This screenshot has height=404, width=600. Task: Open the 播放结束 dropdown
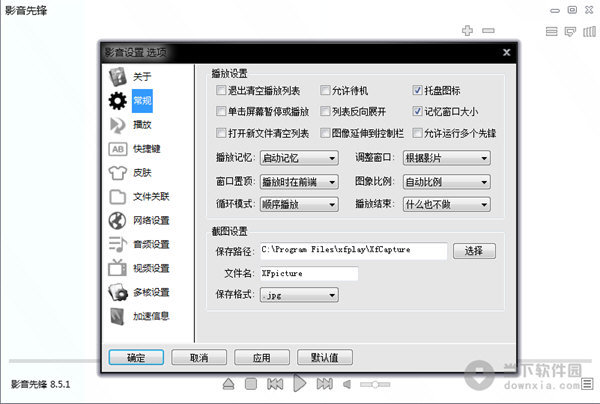click(x=447, y=205)
